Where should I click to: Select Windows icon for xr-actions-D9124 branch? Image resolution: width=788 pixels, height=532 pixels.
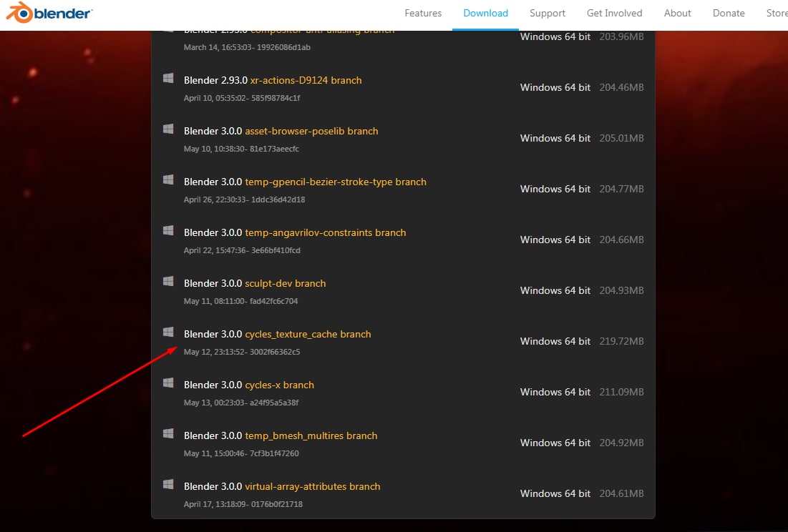coord(168,78)
